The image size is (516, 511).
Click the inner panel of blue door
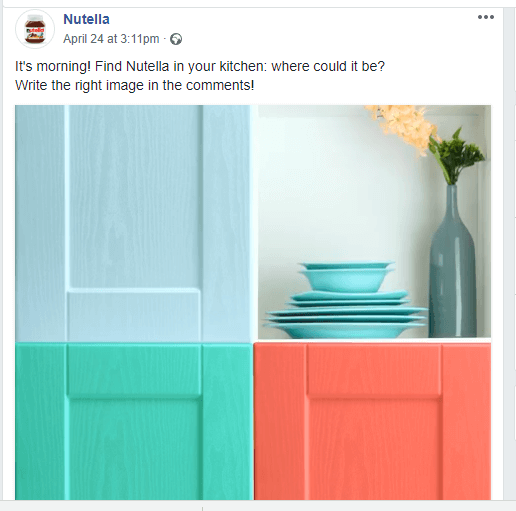[x=135, y=197]
